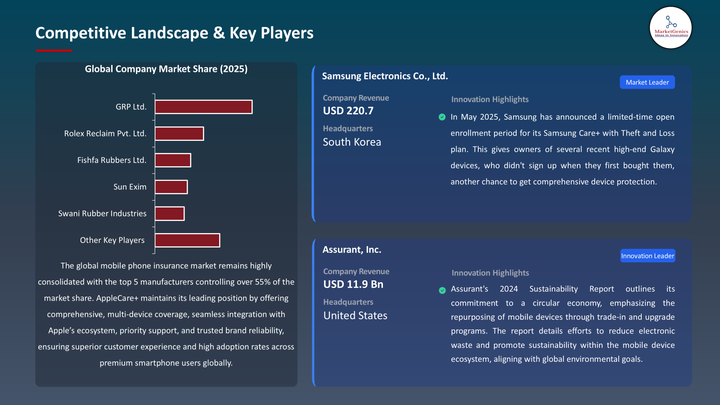Click the Fishfa Rubbers Ltd. label

(112, 160)
